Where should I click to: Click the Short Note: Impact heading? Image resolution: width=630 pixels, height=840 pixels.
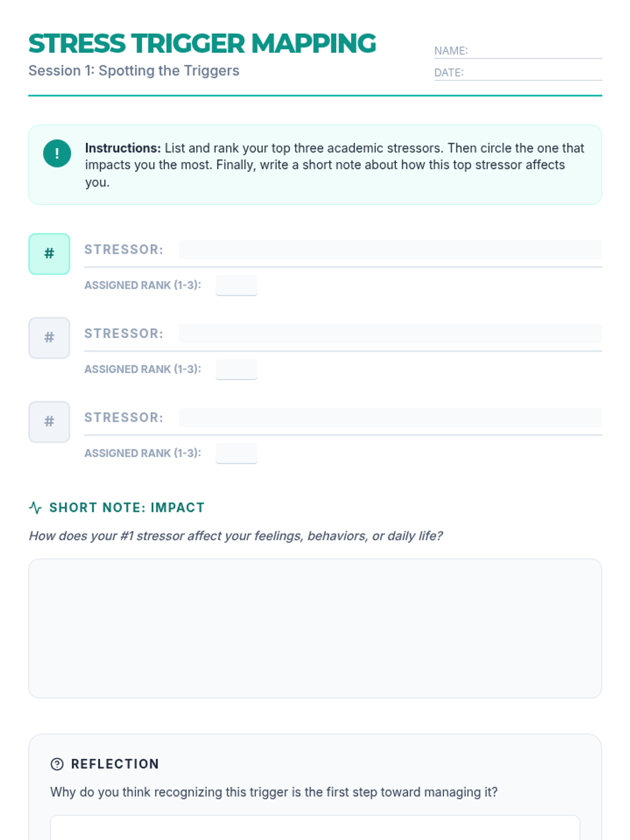click(127, 508)
